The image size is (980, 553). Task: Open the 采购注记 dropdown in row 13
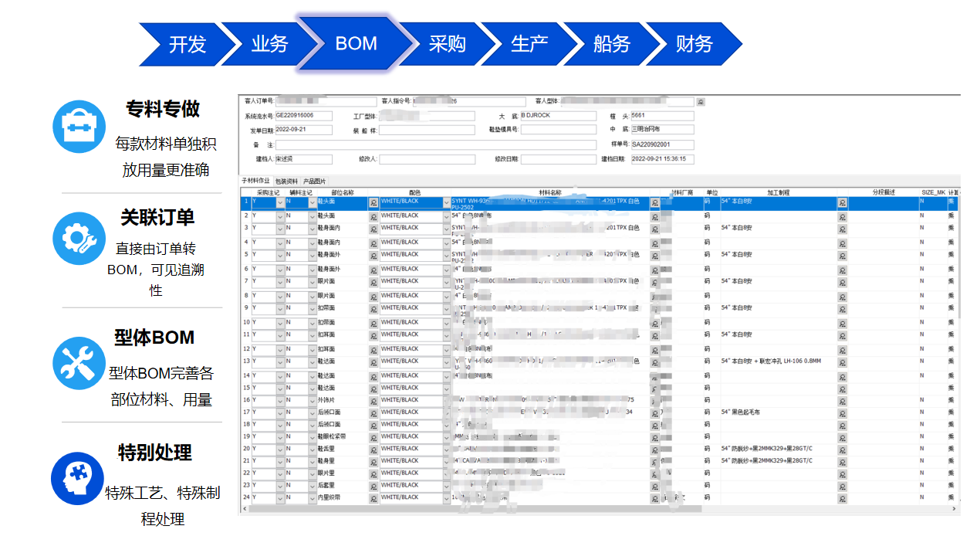pyautogui.click(x=280, y=362)
